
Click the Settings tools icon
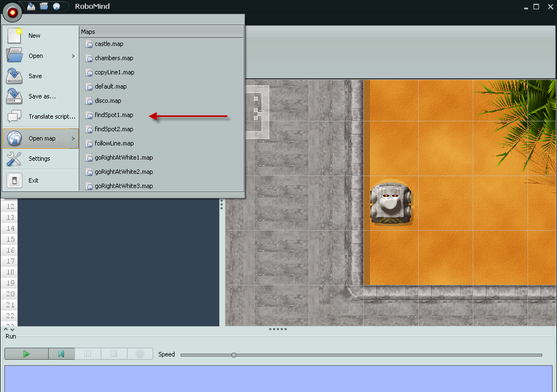14,159
